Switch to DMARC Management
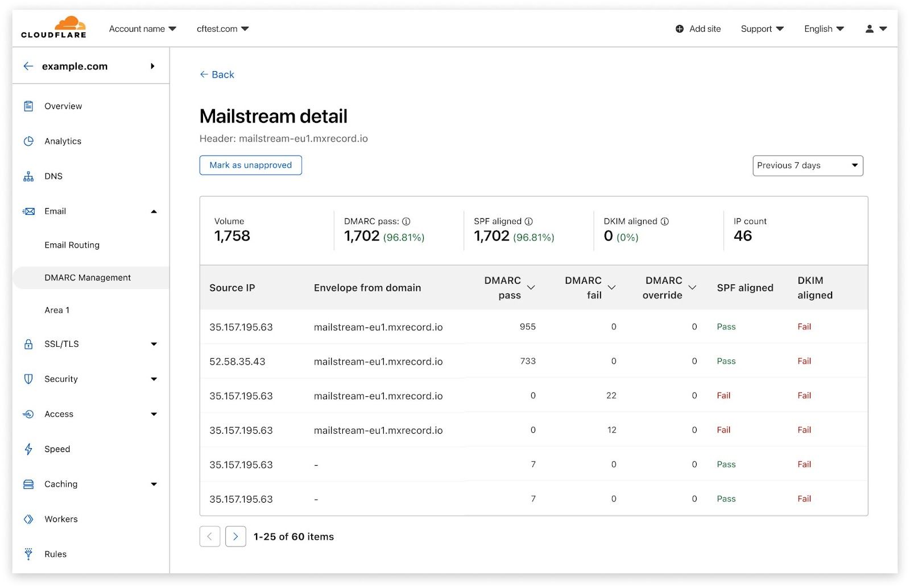 (87, 278)
